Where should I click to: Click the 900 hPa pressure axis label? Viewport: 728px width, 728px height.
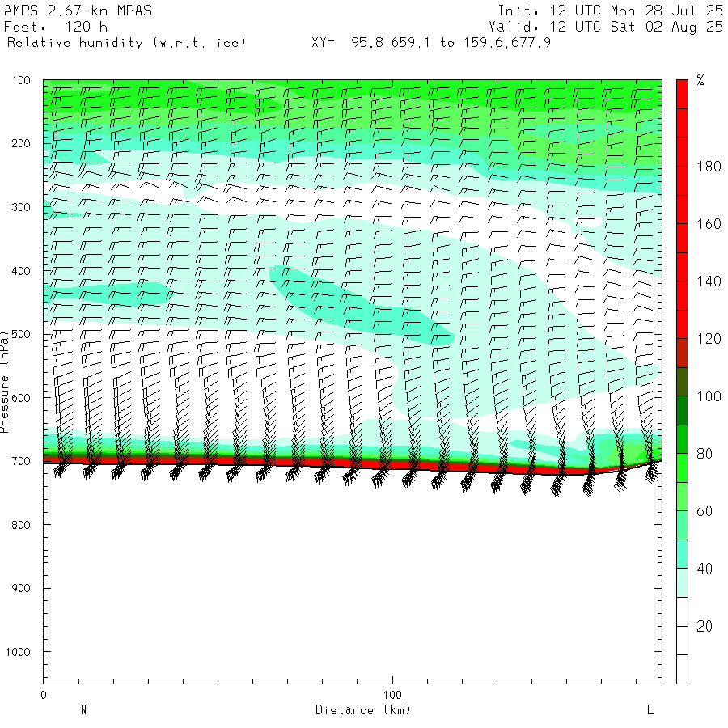21,588
